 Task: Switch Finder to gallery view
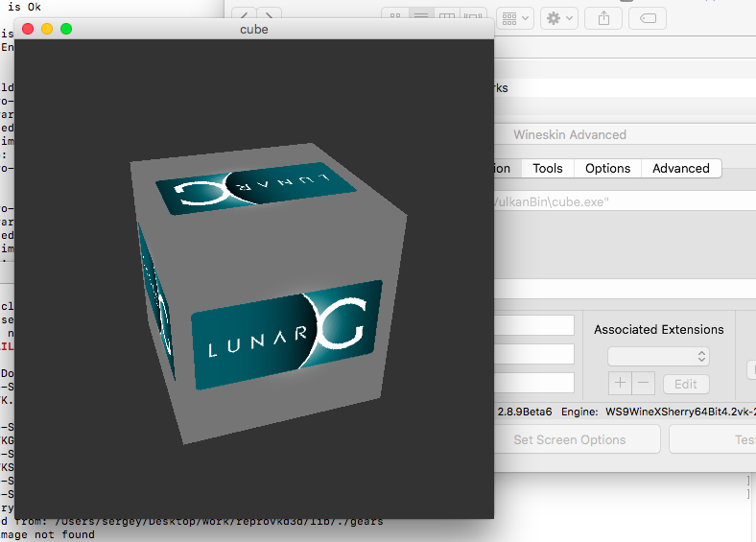point(472,15)
